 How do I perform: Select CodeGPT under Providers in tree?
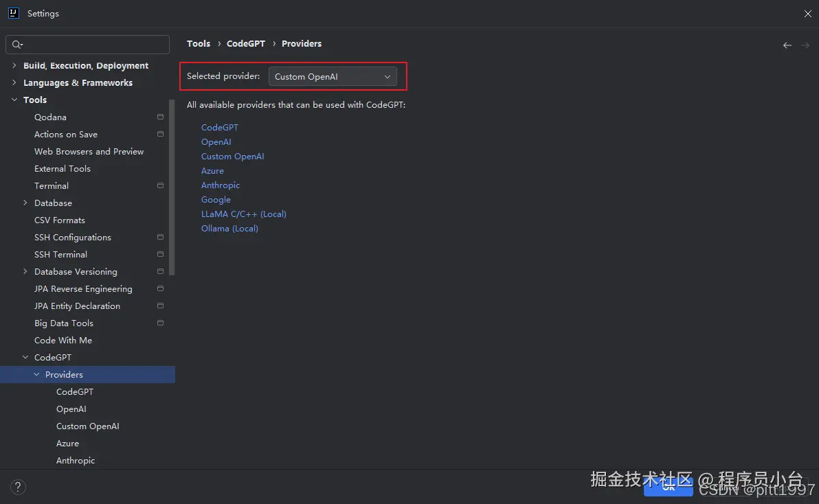coord(75,392)
